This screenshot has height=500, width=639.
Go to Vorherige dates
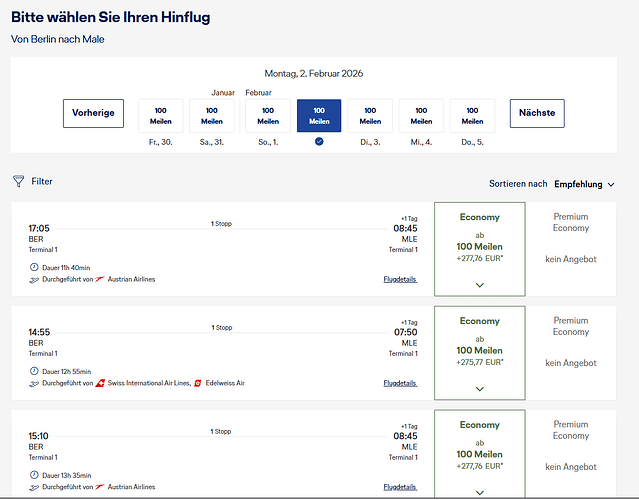click(x=93, y=113)
